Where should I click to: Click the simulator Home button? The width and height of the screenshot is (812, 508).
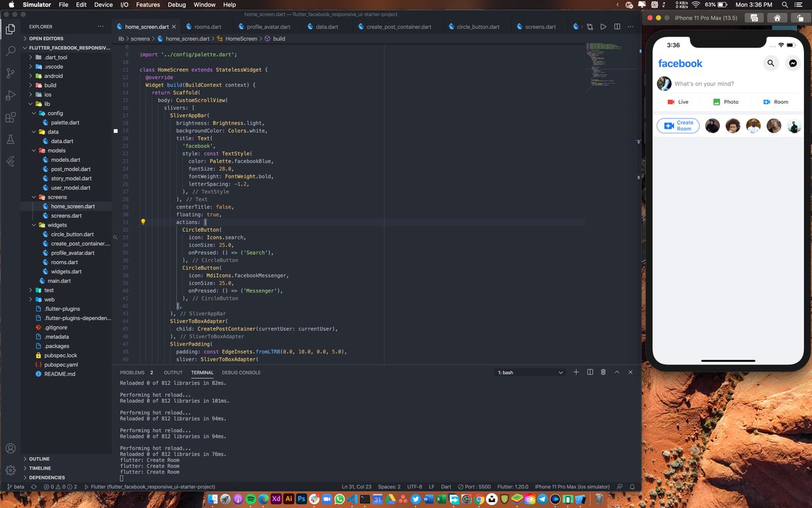(777, 18)
